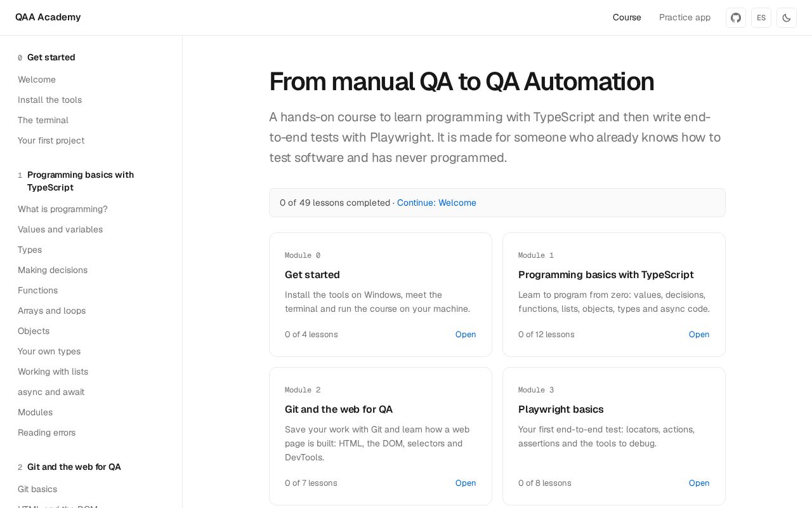
Task: Open Arrays and loops lesson
Action: [x=51, y=311]
